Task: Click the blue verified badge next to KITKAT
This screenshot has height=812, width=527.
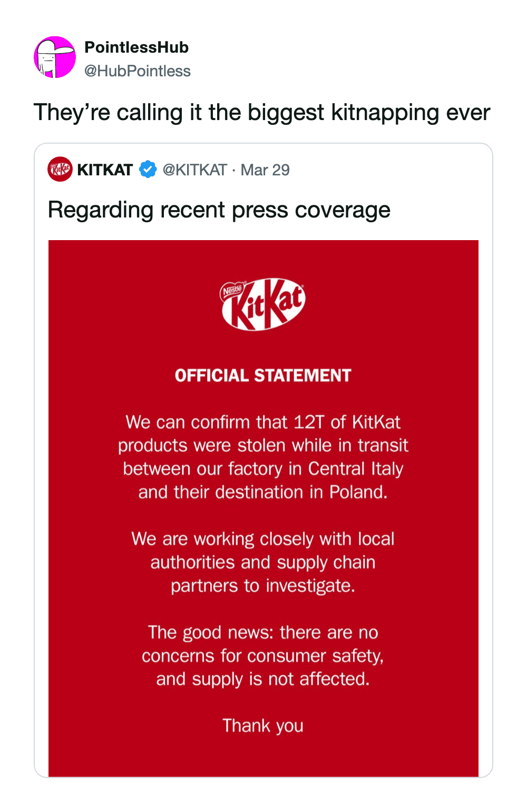Action: [x=148, y=170]
